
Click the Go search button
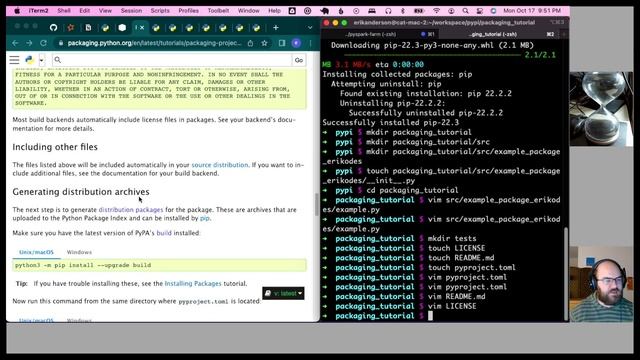(x=299, y=60)
